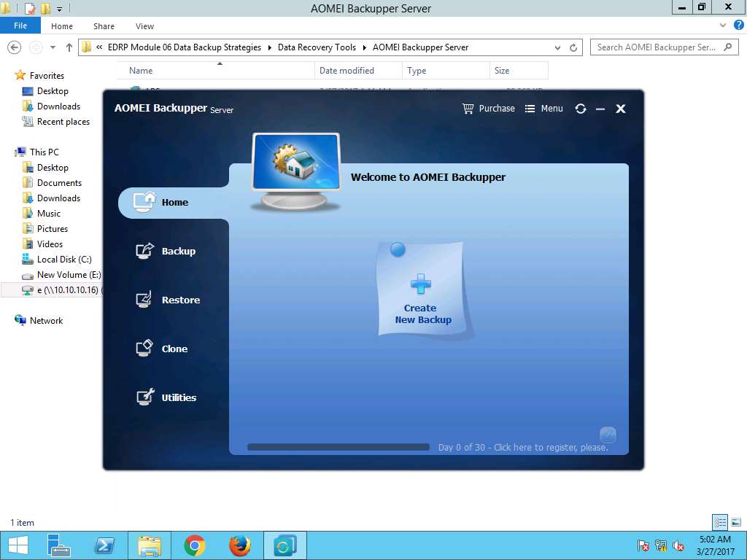
Task: Open the Quick Access Toolbar customize dropdown
Action: (59, 9)
